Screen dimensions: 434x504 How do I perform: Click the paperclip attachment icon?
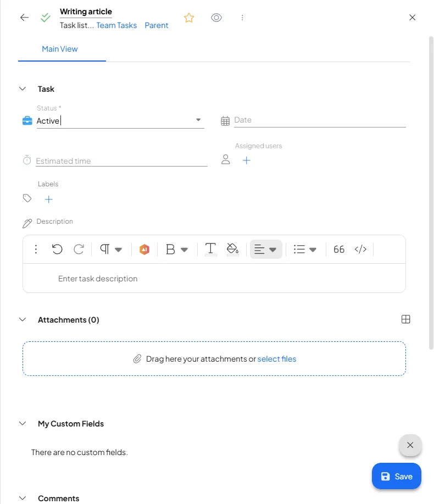click(137, 359)
